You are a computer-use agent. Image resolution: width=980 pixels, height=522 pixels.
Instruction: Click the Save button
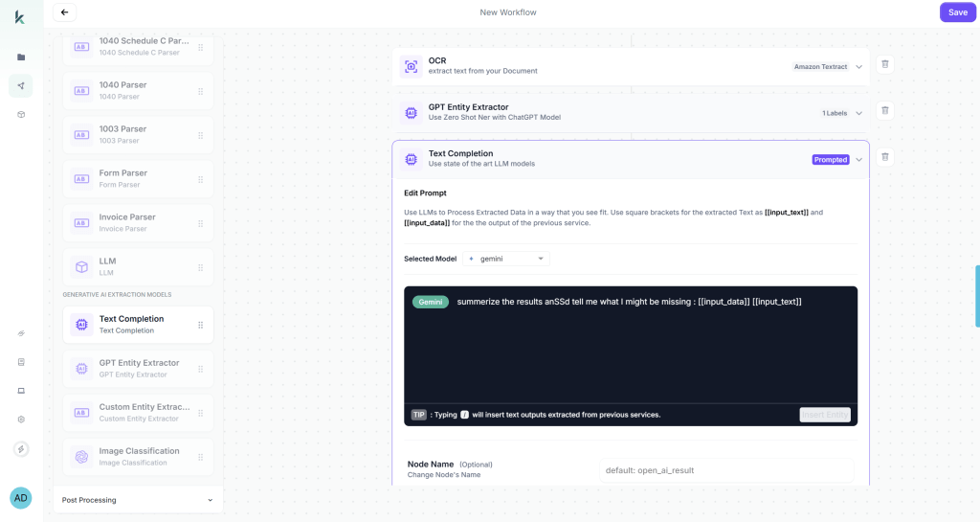click(x=957, y=12)
